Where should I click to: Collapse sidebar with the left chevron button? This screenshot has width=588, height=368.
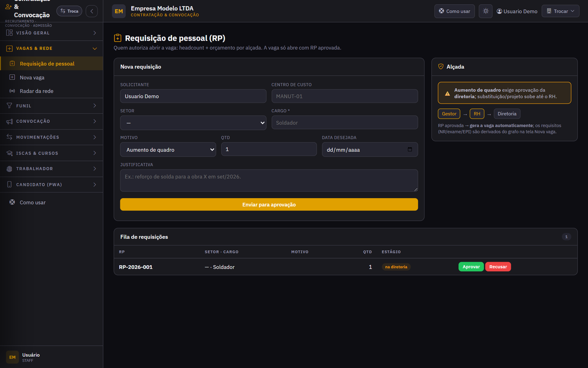(x=92, y=11)
